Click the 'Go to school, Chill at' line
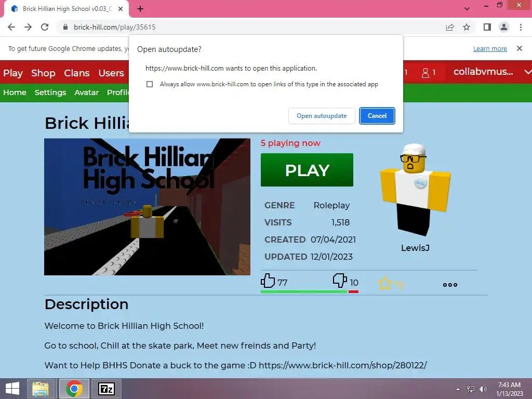532x399 pixels. click(180, 345)
